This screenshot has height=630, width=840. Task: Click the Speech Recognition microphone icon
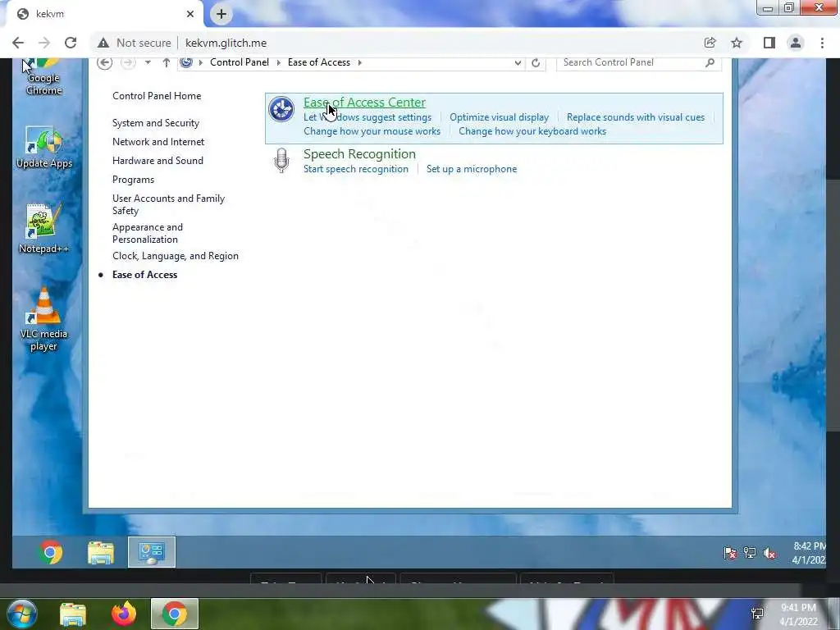281,160
